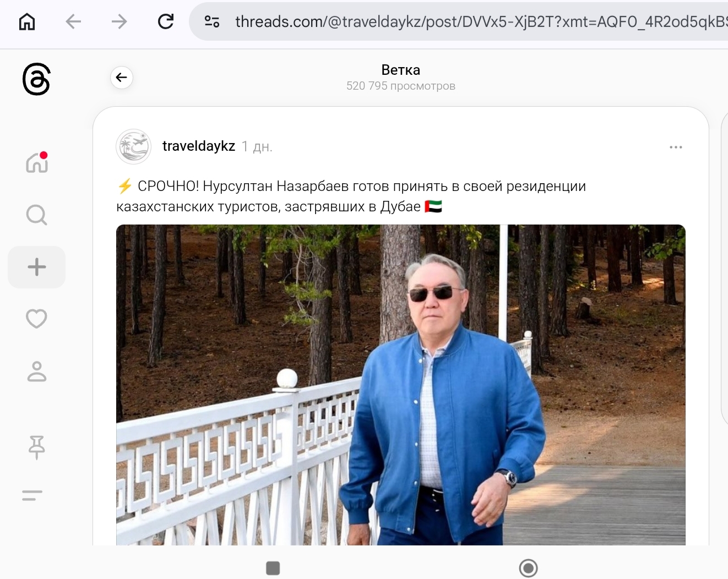
Task: Open the activity heart icon
Action: pyautogui.click(x=37, y=319)
